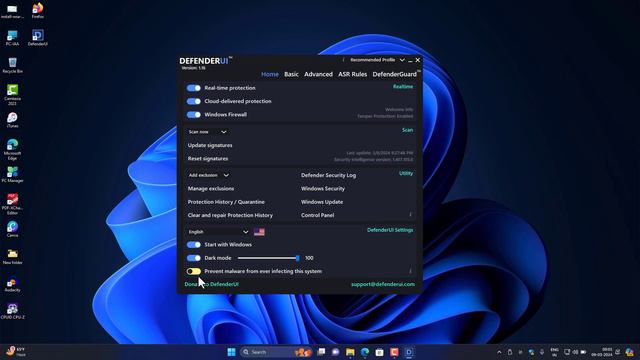Open Camtasia from the taskbar
This screenshot has height=360, width=640.
tap(394, 352)
